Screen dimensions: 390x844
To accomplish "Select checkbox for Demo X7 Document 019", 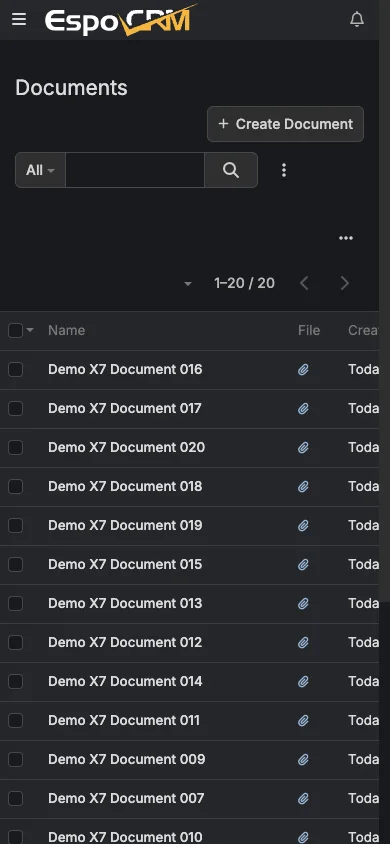I will (16, 525).
